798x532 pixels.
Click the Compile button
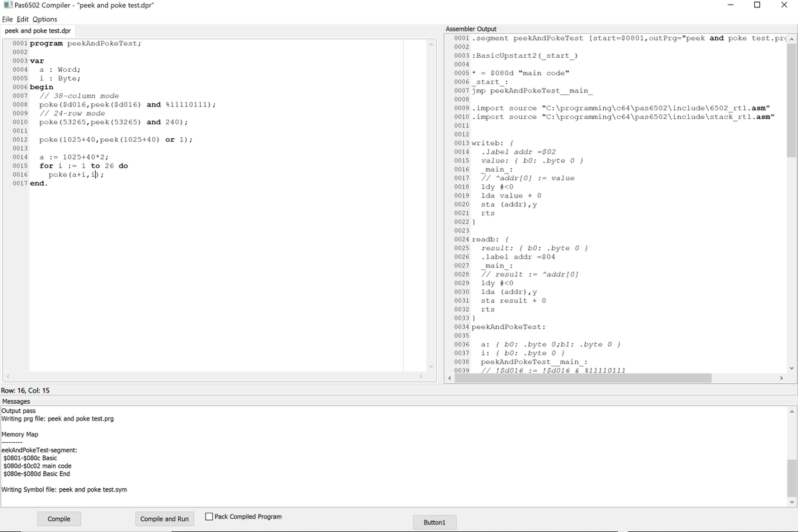[x=59, y=519]
